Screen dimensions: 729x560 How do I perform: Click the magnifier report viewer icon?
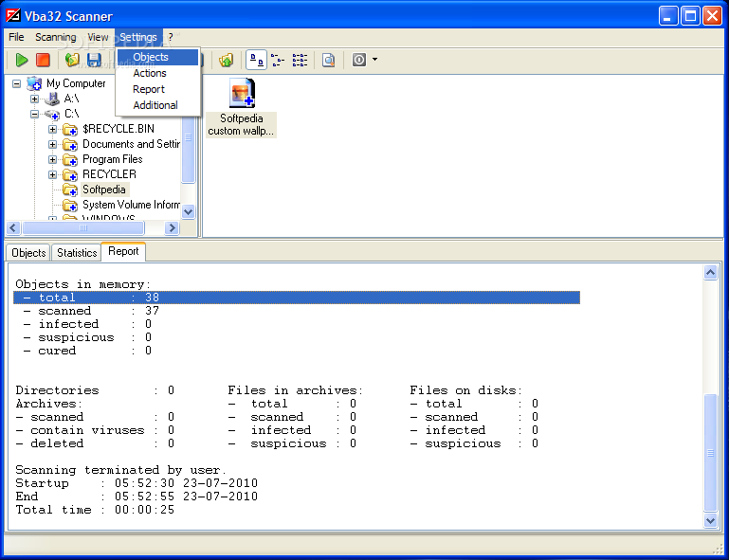click(329, 60)
